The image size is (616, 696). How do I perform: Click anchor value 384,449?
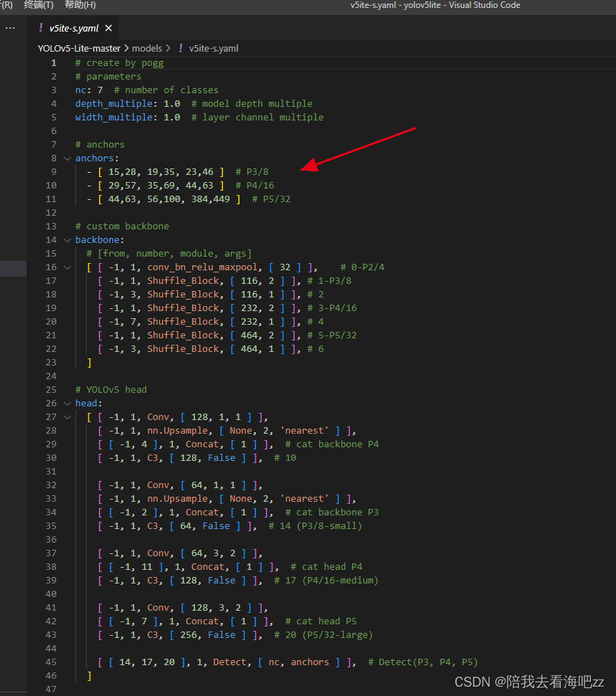pyautogui.click(x=211, y=199)
